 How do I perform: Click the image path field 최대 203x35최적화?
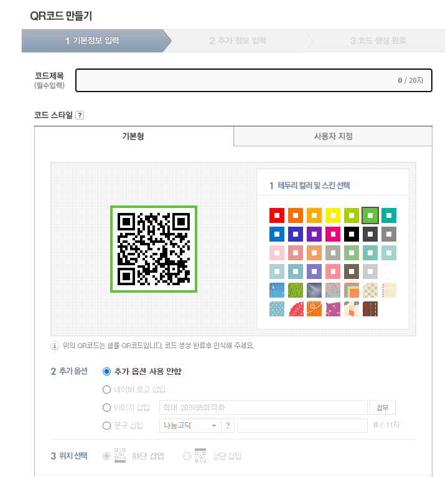point(264,408)
